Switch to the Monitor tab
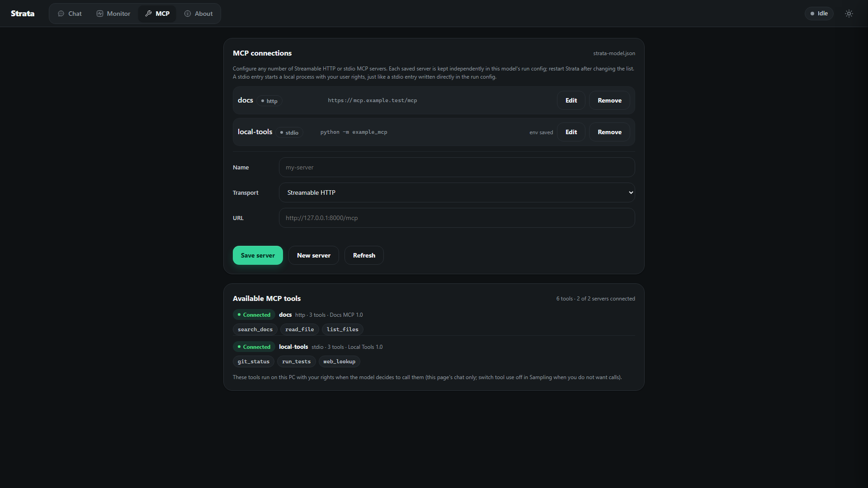Image resolution: width=868 pixels, height=488 pixels. point(113,14)
